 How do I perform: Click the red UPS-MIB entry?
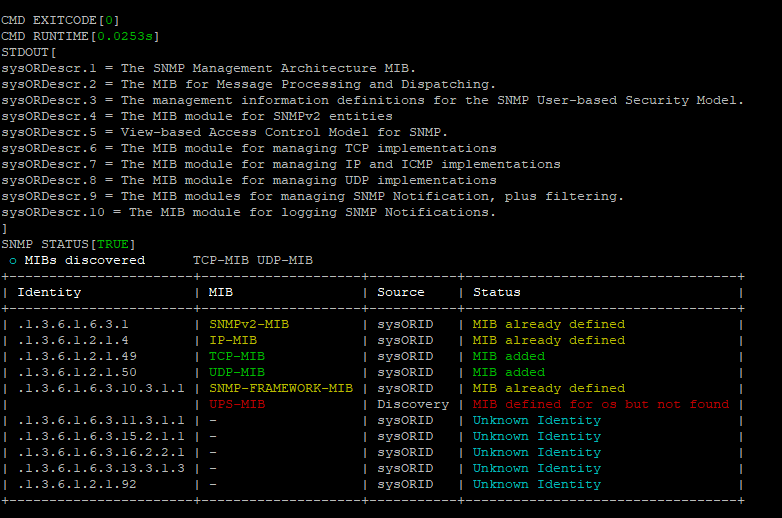coord(237,404)
